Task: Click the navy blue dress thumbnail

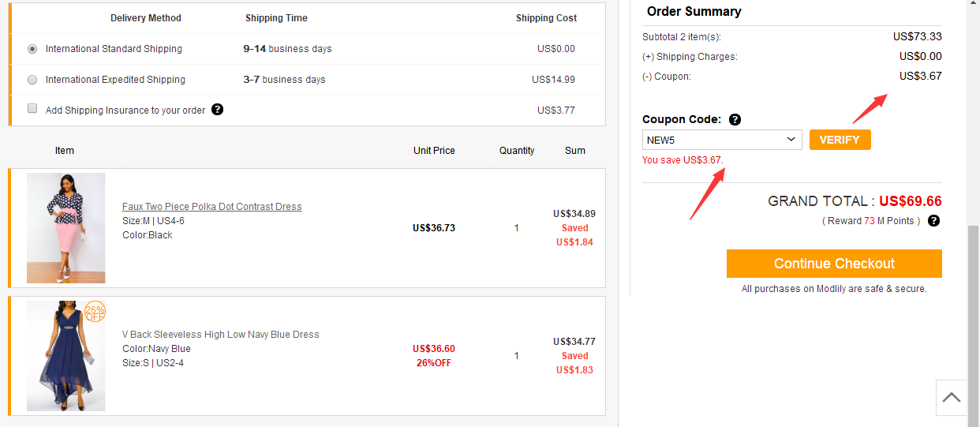Action: point(65,356)
